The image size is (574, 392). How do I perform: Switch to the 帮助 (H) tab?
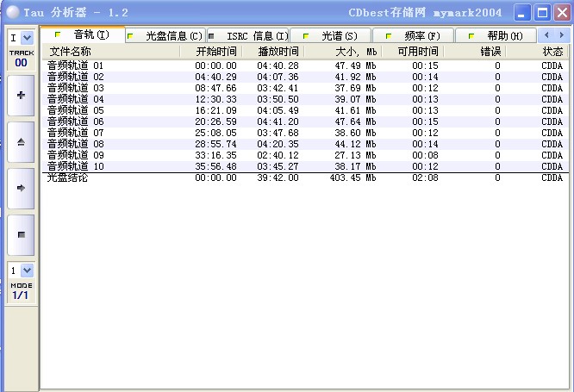(496, 36)
